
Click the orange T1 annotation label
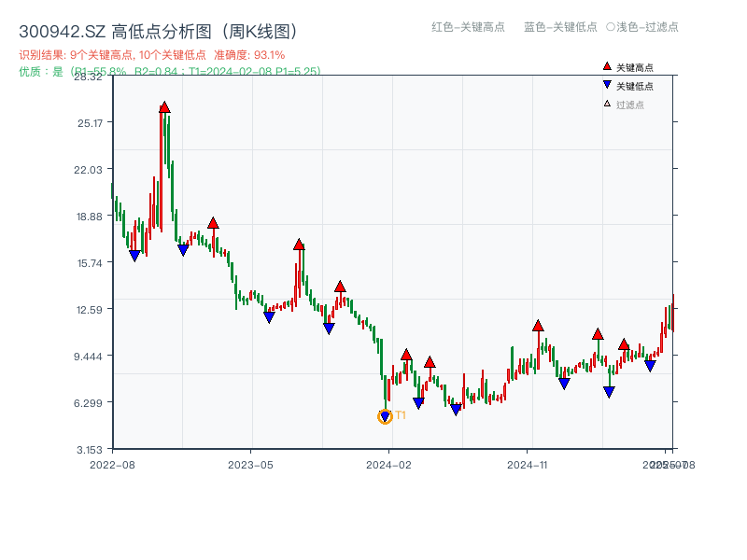400,413
